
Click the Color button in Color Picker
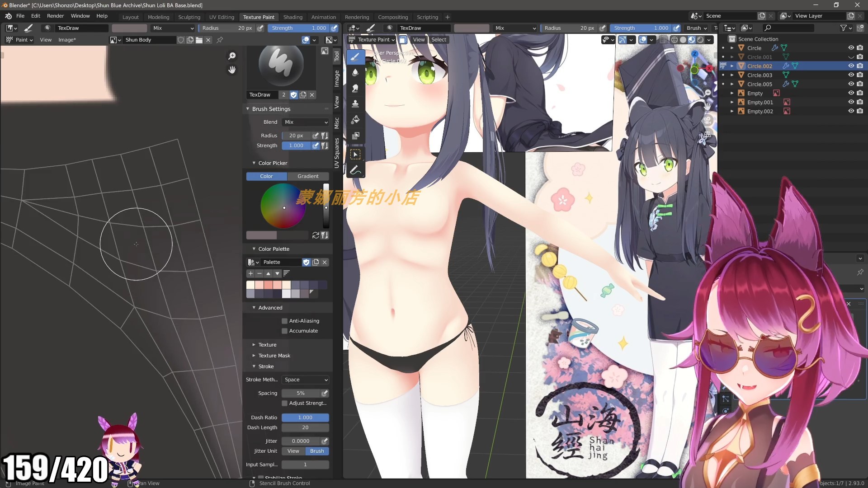click(266, 176)
